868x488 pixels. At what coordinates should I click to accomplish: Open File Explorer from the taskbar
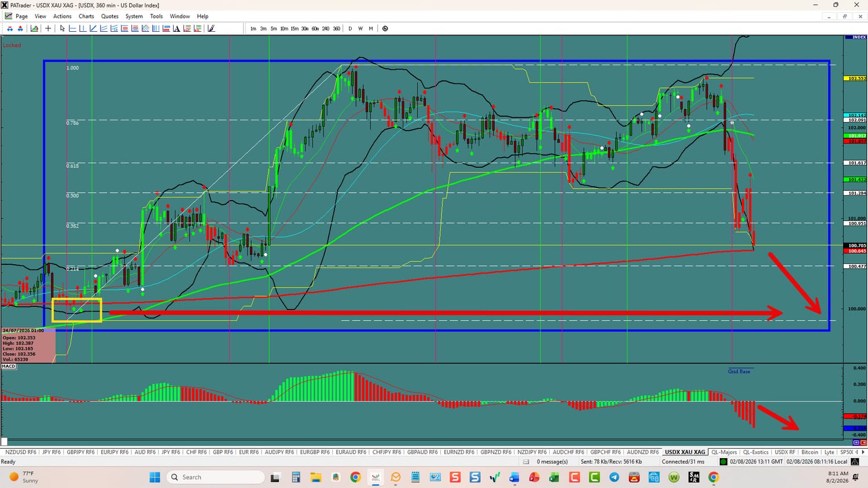click(315, 477)
